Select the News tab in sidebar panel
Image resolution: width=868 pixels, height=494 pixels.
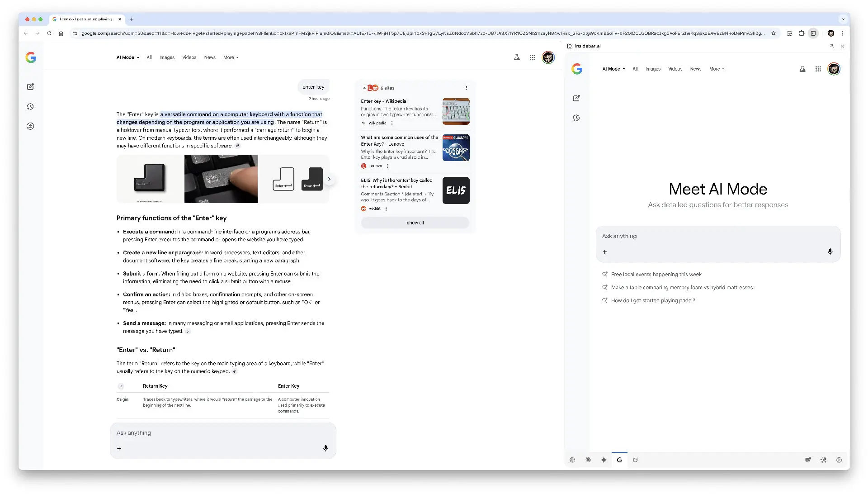pyautogui.click(x=695, y=69)
